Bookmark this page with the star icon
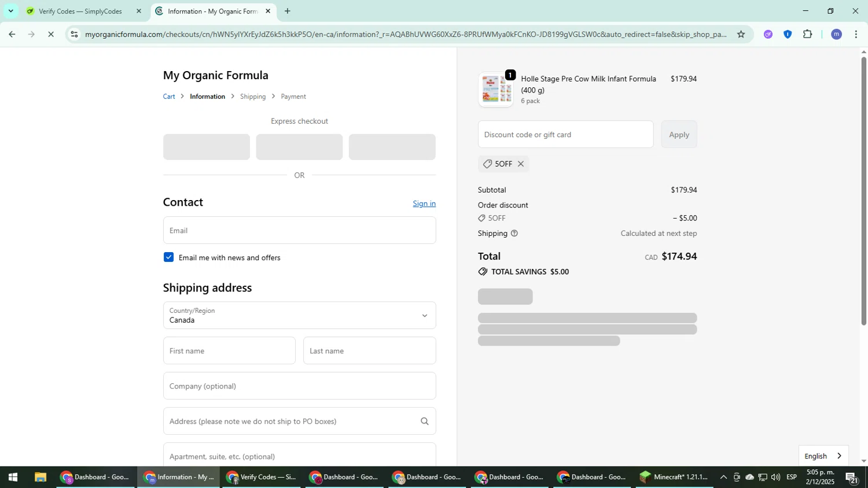Viewport: 868px width, 488px height. point(741,34)
